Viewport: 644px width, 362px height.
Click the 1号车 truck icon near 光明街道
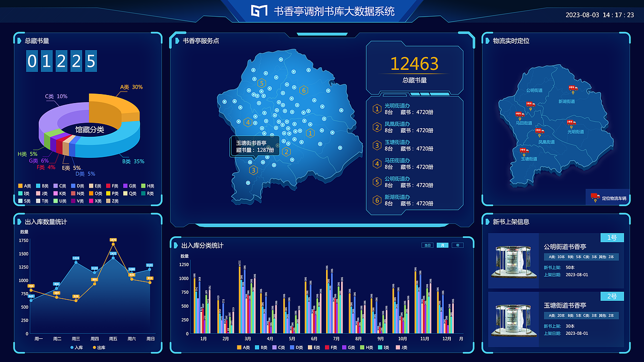tap(571, 122)
